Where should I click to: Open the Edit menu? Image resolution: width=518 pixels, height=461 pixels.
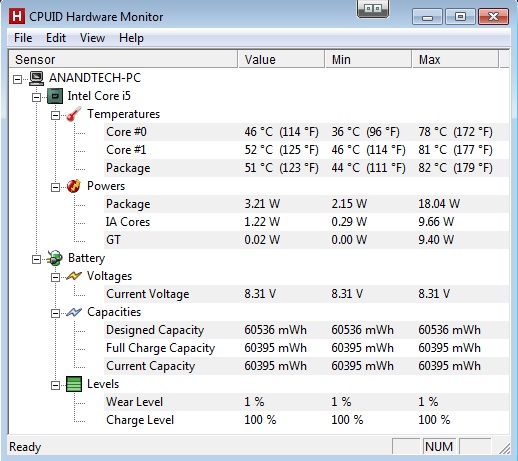click(x=56, y=38)
